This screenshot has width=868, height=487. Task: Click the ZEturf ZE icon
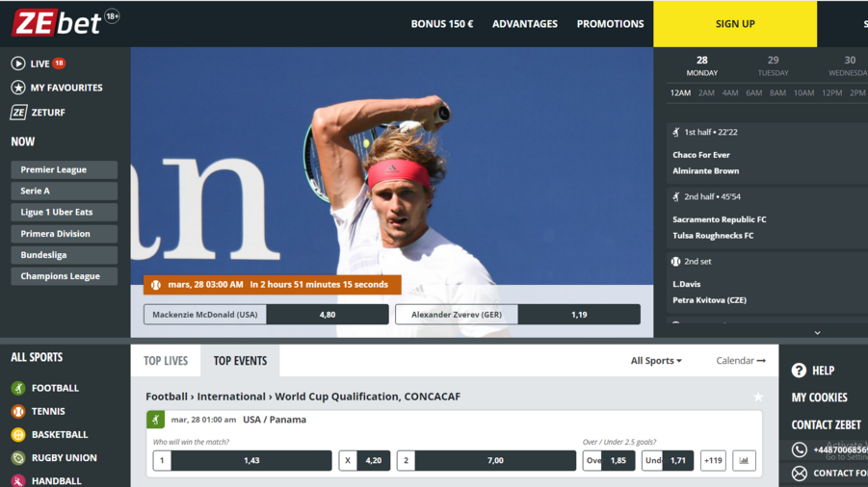(x=18, y=113)
